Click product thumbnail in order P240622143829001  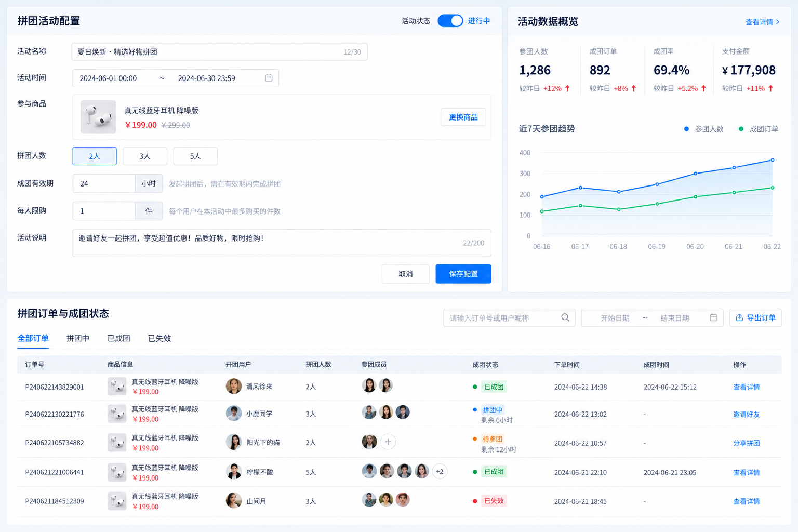(117, 387)
